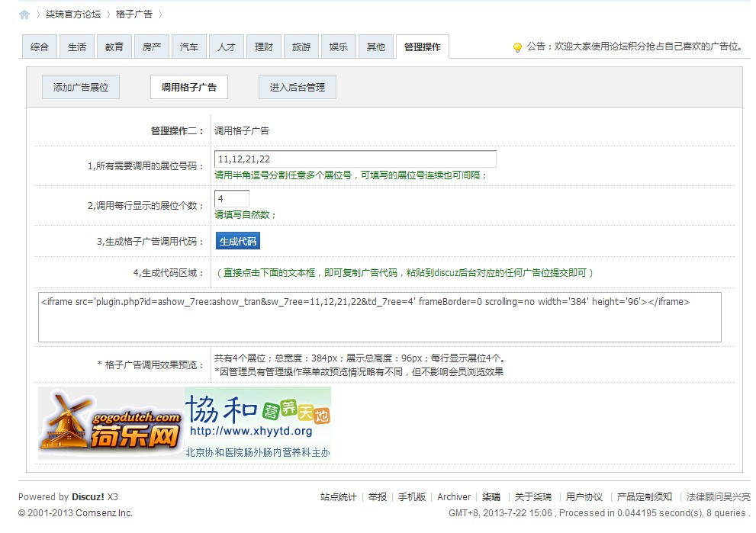This screenshot has width=756, height=533.
Task: Click the per-row count field showing 4
Action: [x=232, y=199]
